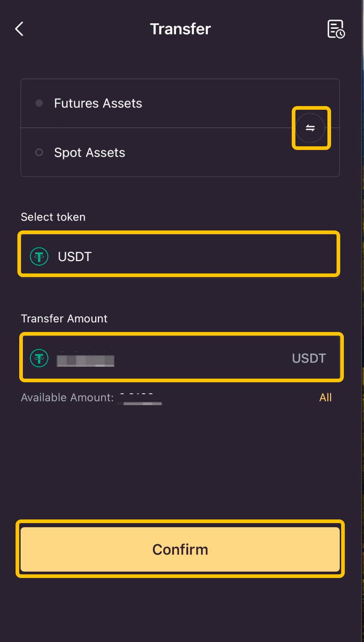364x642 pixels.
Task: Click the blurred value in the Transfer Amount field
Action: click(85, 359)
